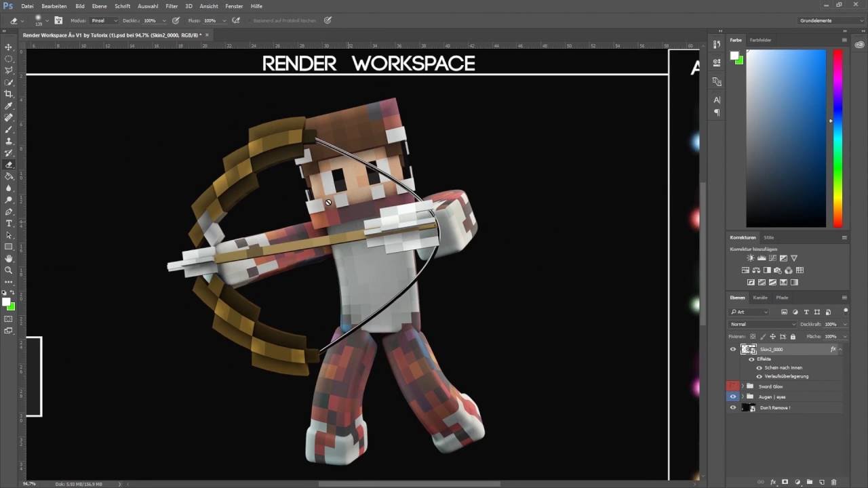Show the Sword Glow group
Image resolution: width=868 pixels, height=488 pixels.
coord(733,386)
